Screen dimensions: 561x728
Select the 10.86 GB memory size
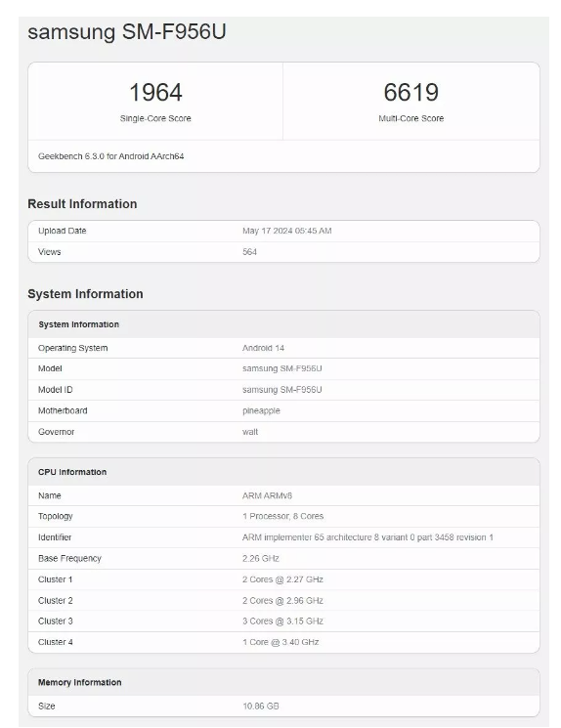(261, 706)
